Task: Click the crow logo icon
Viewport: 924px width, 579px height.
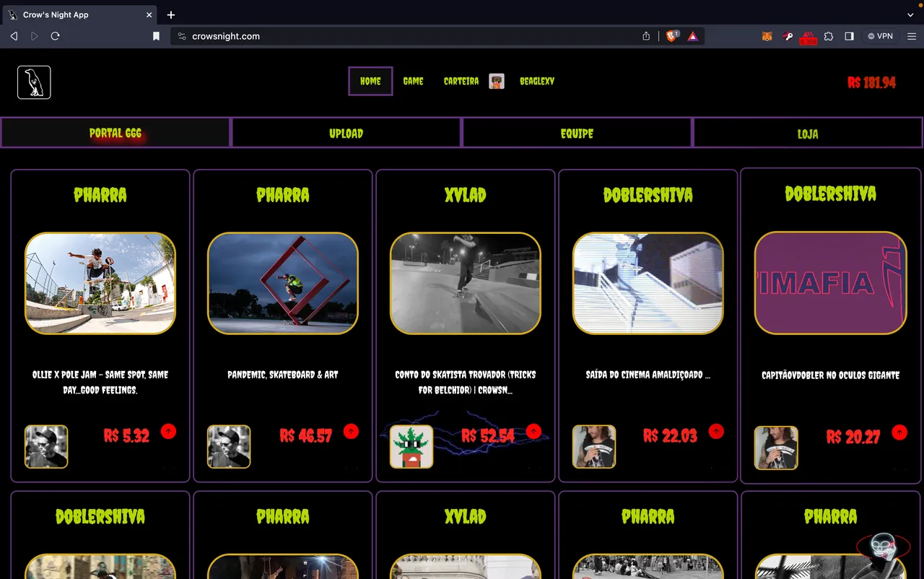Action: click(34, 82)
